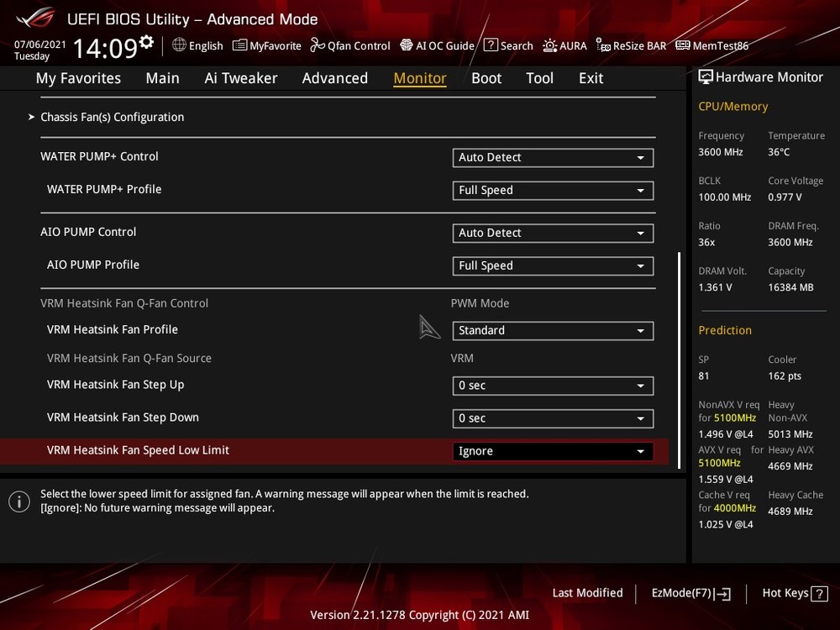Image resolution: width=840 pixels, height=630 pixels.
Task: Switch to the Boot tab
Action: coord(486,78)
